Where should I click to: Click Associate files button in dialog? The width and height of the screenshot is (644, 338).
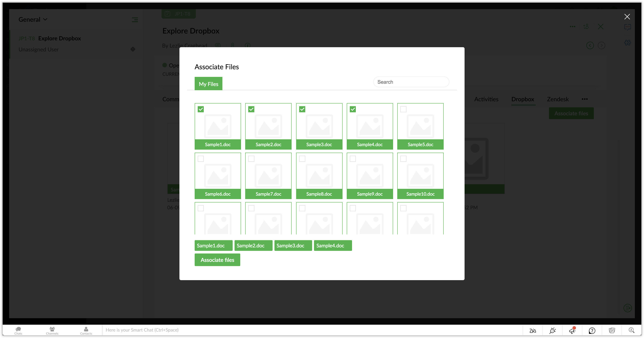(217, 260)
